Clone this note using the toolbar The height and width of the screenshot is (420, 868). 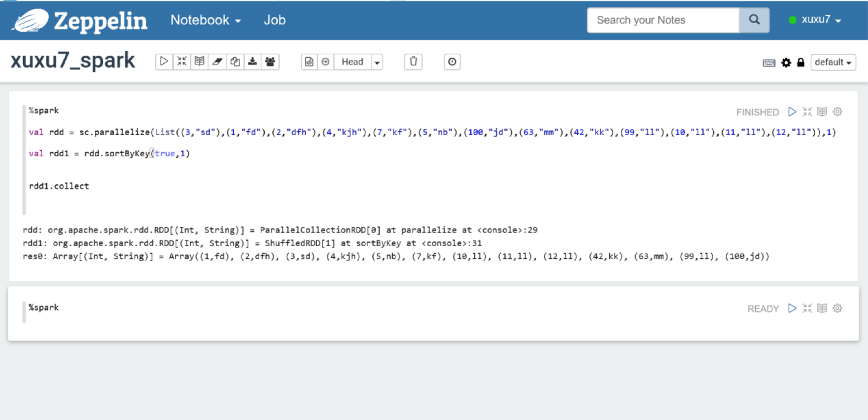tap(235, 62)
